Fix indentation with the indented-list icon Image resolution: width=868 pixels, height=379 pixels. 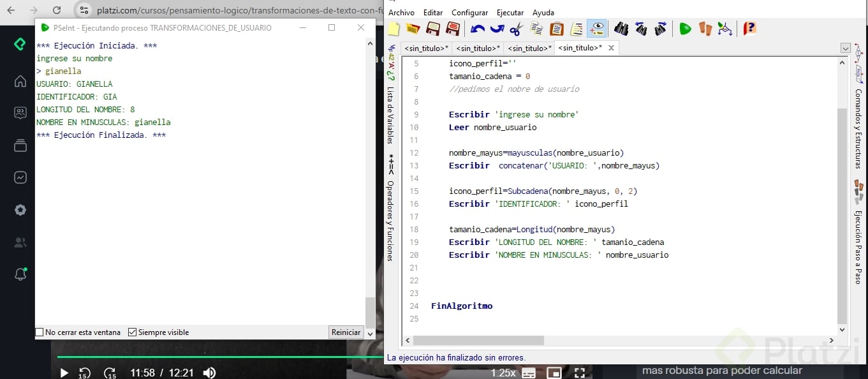(x=577, y=29)
